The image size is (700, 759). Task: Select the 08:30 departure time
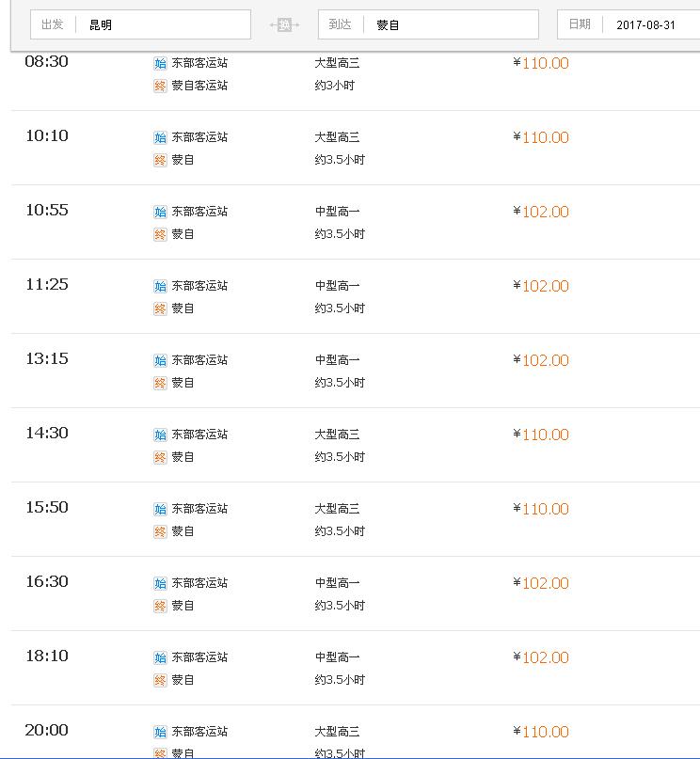click(46, 61)
